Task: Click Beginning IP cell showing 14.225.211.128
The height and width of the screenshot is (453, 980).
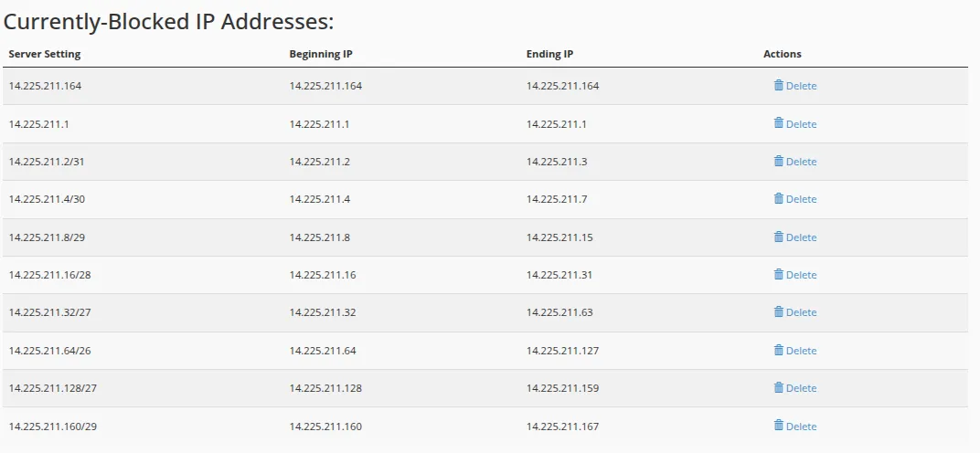Action: pyautogui.click(x=325, y=388)
